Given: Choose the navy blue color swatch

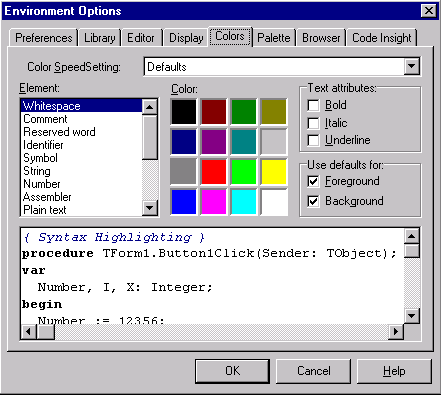Looking at the screenshot, I should point(183,142).
